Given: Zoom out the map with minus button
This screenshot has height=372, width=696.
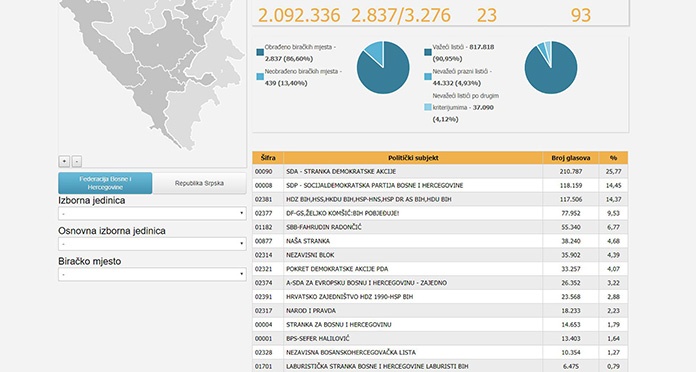Looking at the screenshot, I should tap(77, 161).
